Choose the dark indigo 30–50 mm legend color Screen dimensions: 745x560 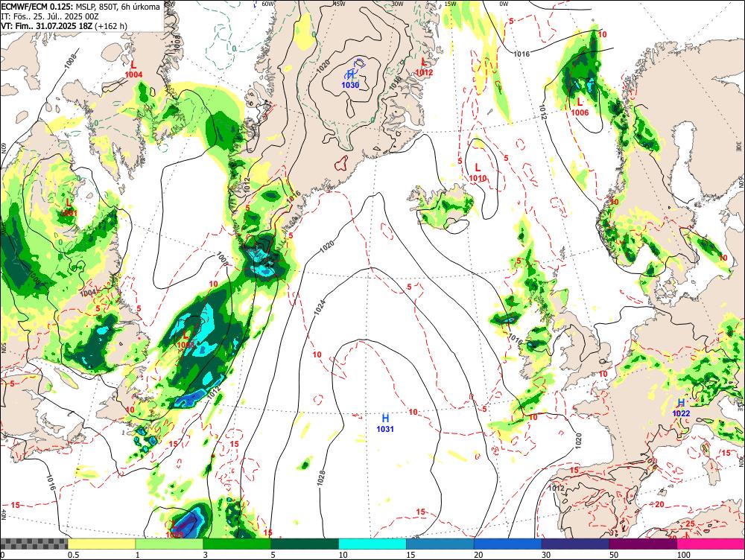coord(575,544)
